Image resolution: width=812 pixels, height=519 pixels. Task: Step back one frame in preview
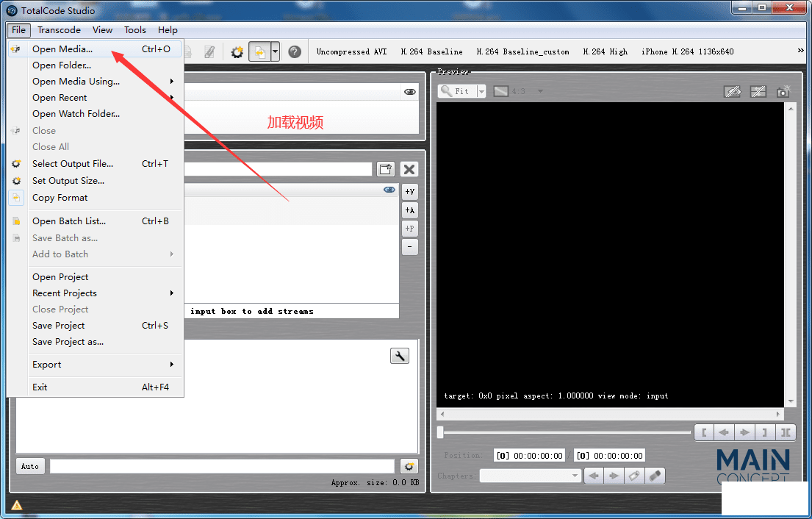point(724,432)
